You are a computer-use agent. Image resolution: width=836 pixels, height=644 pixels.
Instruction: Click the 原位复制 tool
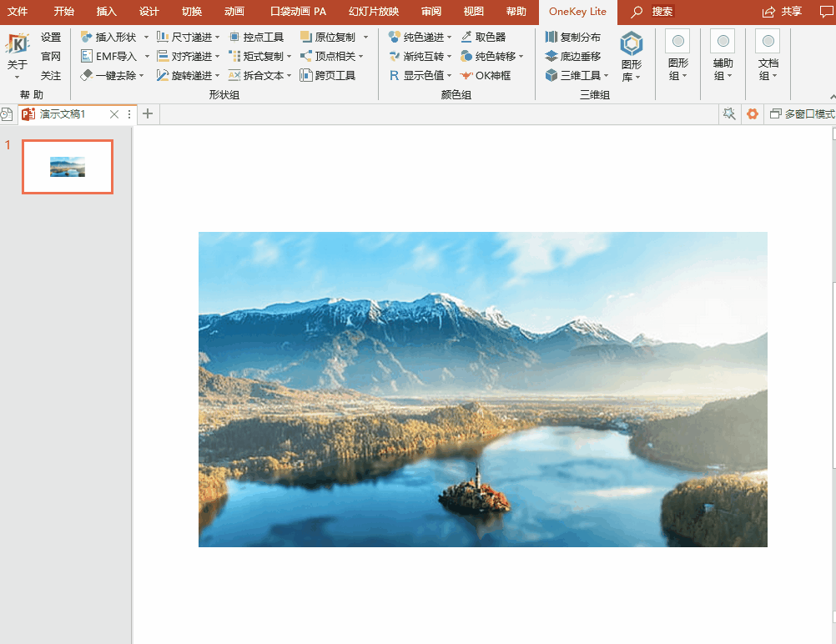(x=328, y=38)
